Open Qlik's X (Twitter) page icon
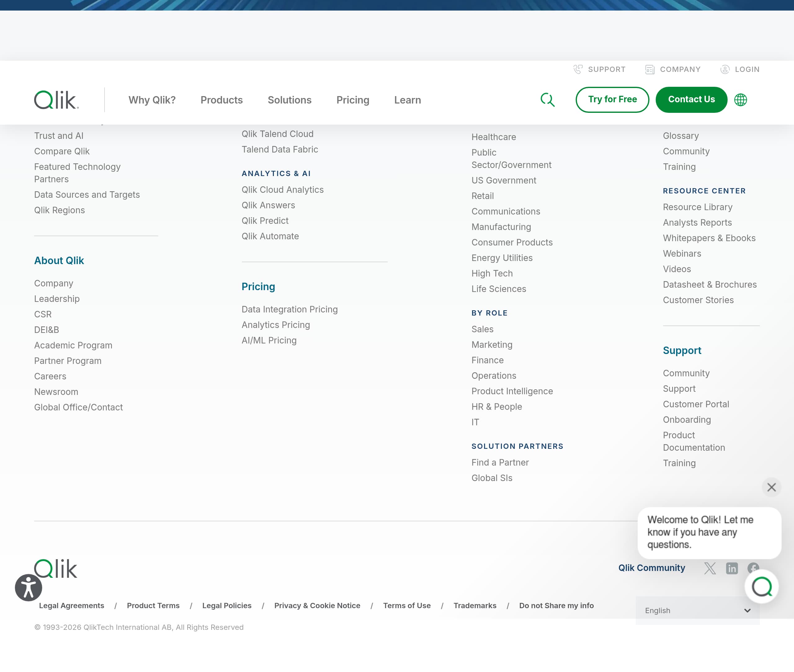 point(710,568)
